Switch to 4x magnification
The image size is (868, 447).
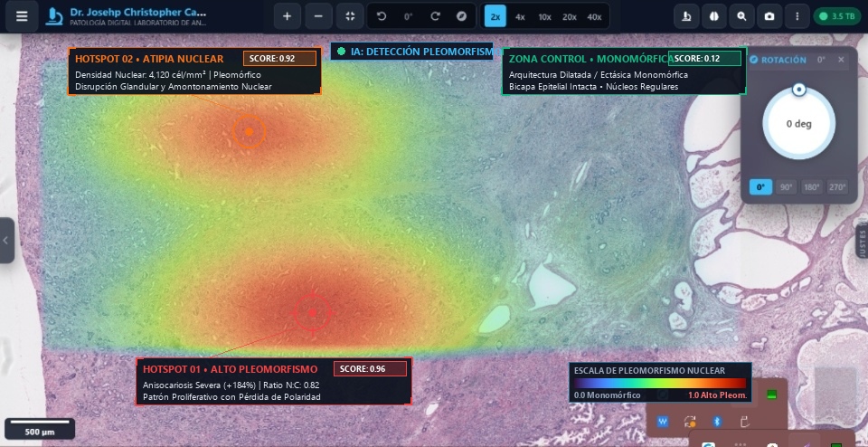pos(520,16)
